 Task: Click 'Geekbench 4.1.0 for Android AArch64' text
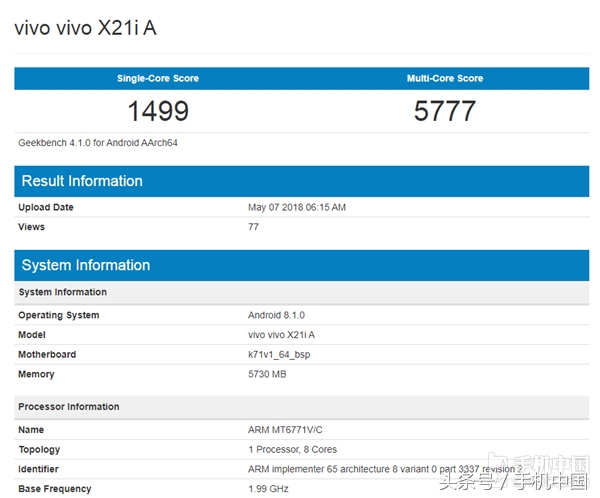tap(98, 143)
